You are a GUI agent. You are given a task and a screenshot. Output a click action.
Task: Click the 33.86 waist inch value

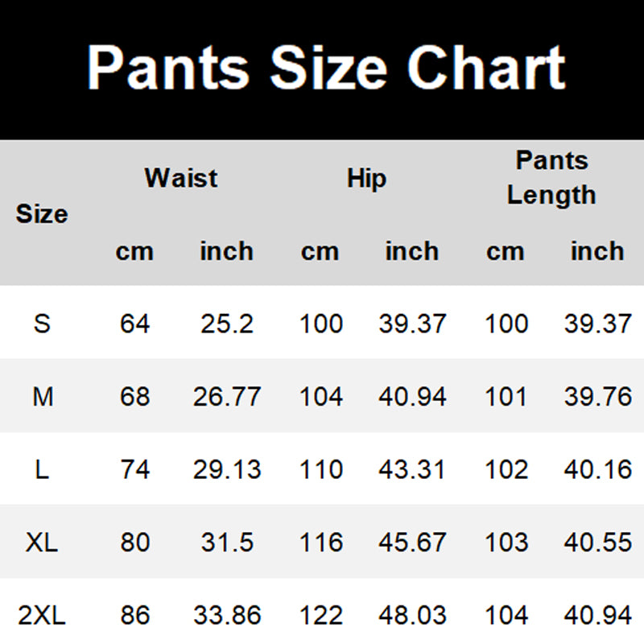tap(227, 616)
